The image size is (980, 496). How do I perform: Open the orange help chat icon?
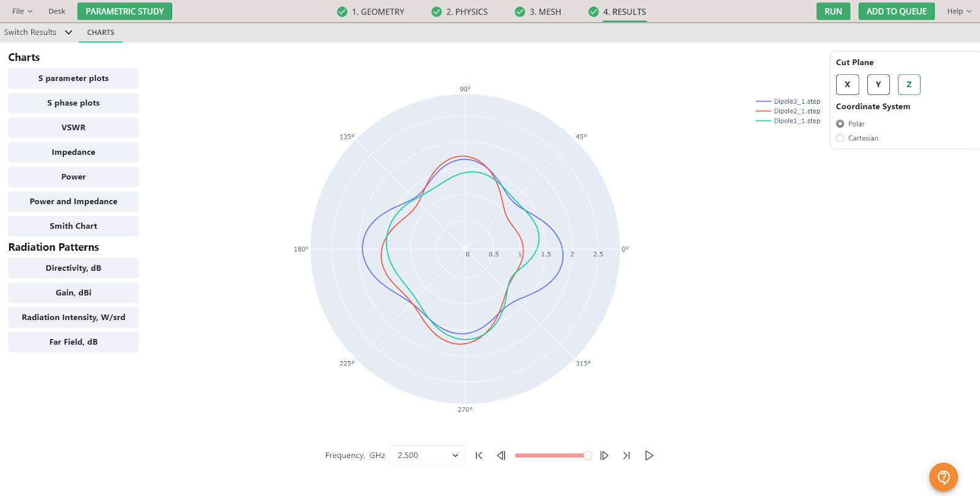click(x=943, y=477)
